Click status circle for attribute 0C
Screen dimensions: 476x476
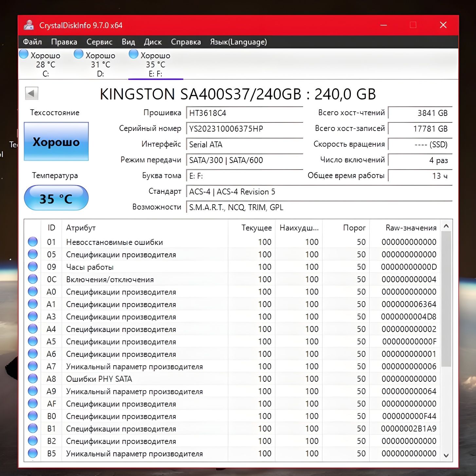pos(33,279)
